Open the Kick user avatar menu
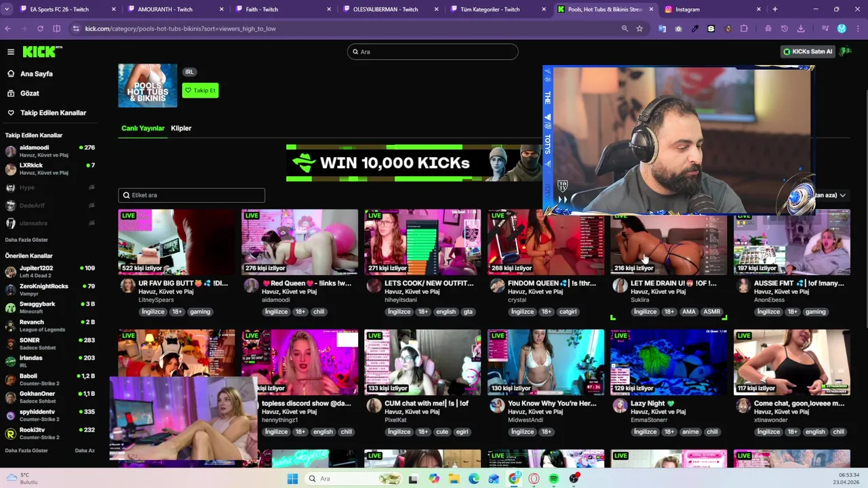 pos(846,52)
